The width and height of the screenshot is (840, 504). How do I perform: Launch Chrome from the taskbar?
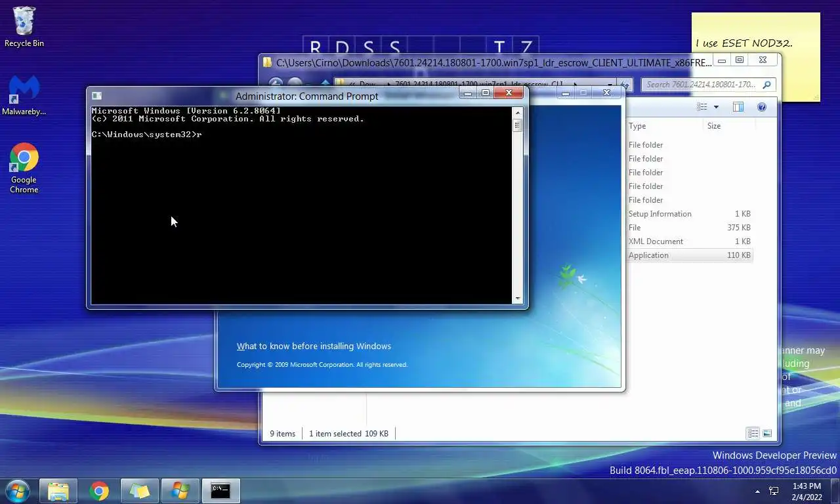[99, 490]
